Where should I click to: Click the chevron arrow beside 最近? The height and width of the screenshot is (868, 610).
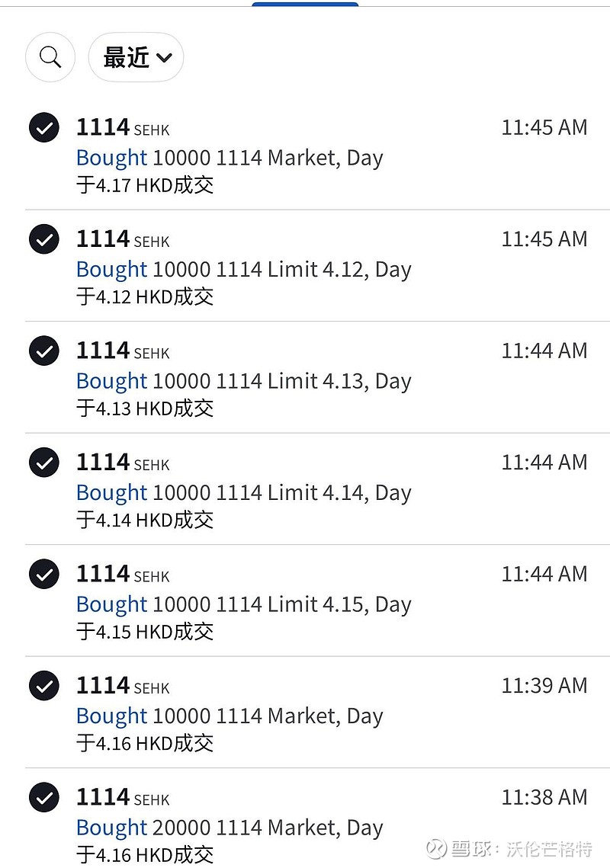point(164,58)
